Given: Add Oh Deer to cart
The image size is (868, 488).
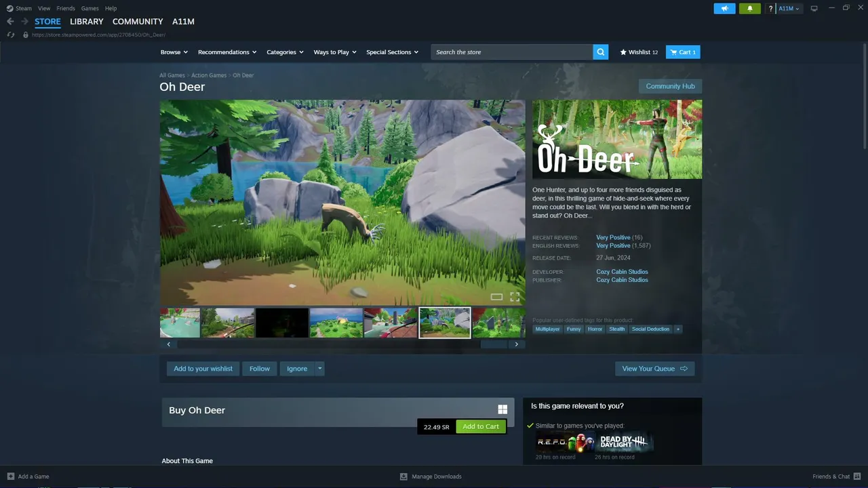Looking at the screenshot, I should (481, 426).
